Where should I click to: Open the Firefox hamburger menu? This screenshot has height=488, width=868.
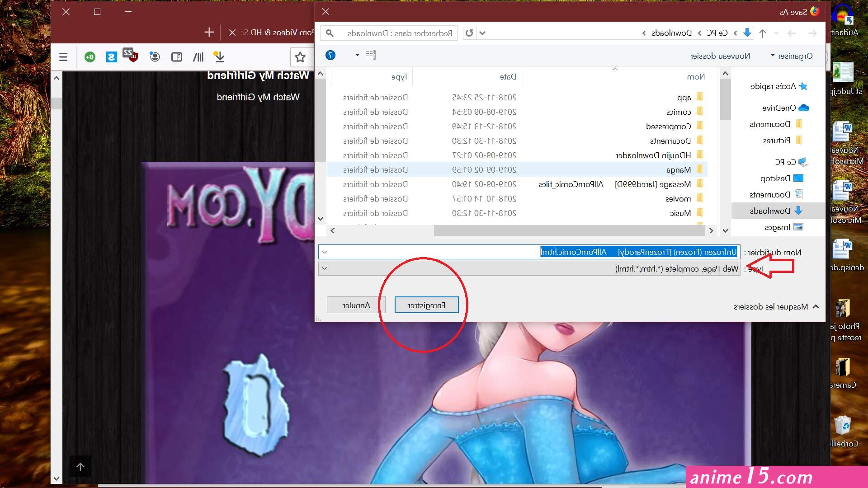tap(63, 57)
